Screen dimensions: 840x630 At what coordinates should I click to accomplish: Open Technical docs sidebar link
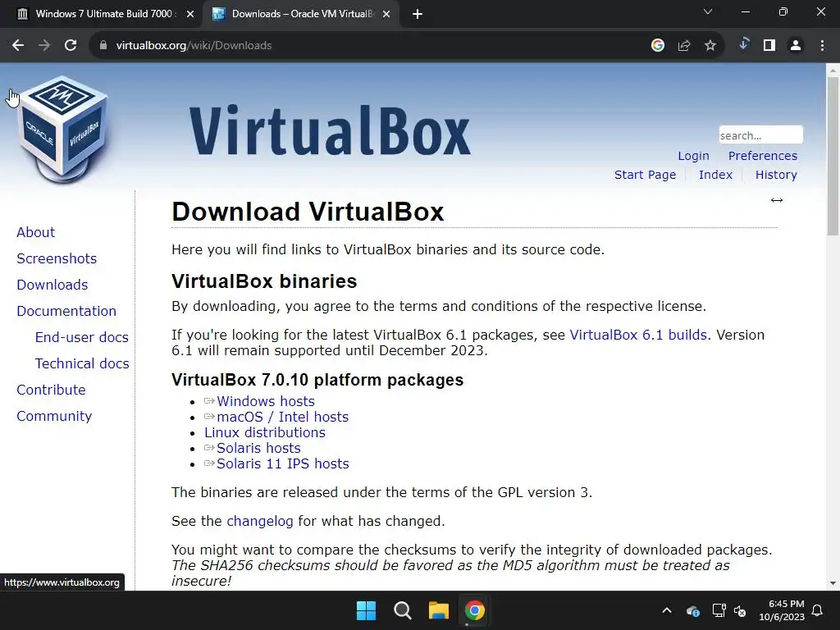click(82, 363)
